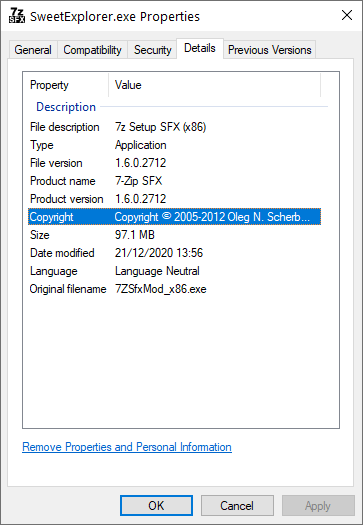This screenshot has width=363, height=525.
Task: Select the Details tab
Action: [200, 48]
